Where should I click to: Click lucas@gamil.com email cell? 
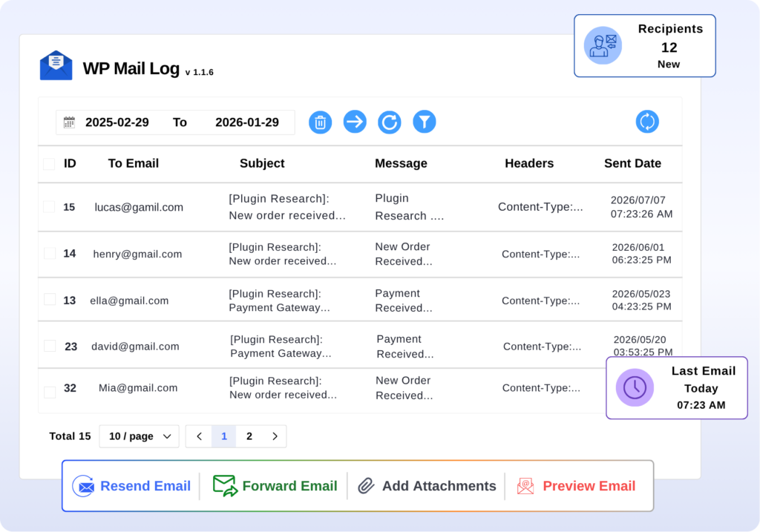[139, 207]
